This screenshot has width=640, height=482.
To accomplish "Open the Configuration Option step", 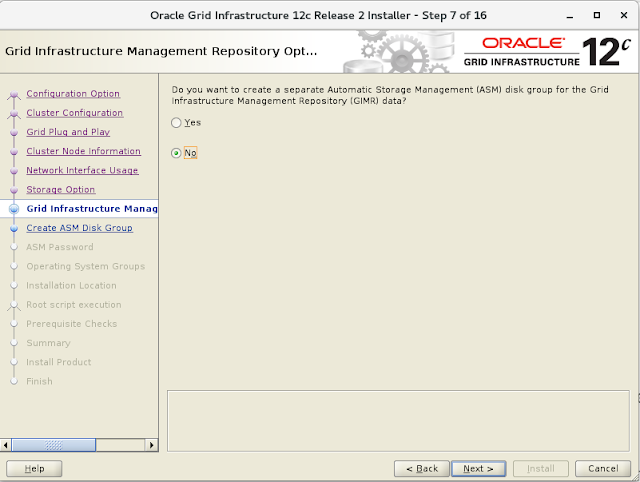I will point(73,93).
